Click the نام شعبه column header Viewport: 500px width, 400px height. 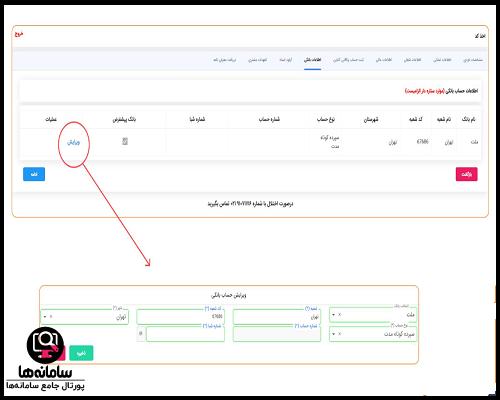[x=444, y=119]
